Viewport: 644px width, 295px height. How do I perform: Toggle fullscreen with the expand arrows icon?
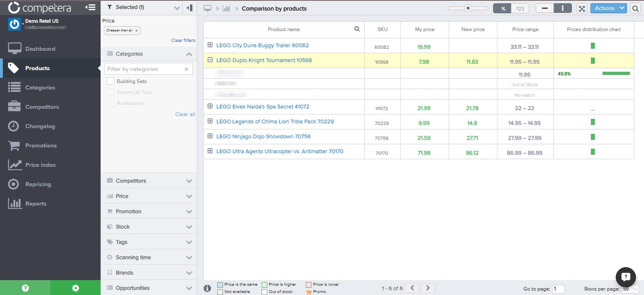pos(582,8)
